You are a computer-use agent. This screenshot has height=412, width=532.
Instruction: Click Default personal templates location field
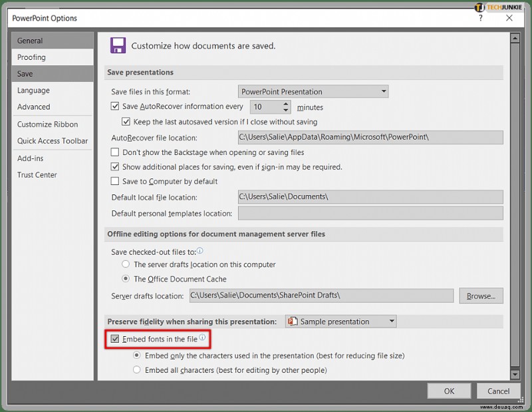(370, 213)
